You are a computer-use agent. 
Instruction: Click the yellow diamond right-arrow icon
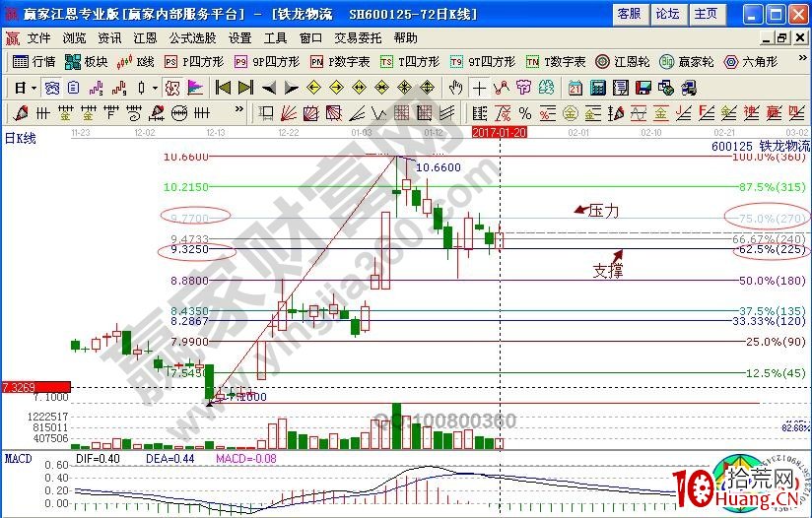337,88
